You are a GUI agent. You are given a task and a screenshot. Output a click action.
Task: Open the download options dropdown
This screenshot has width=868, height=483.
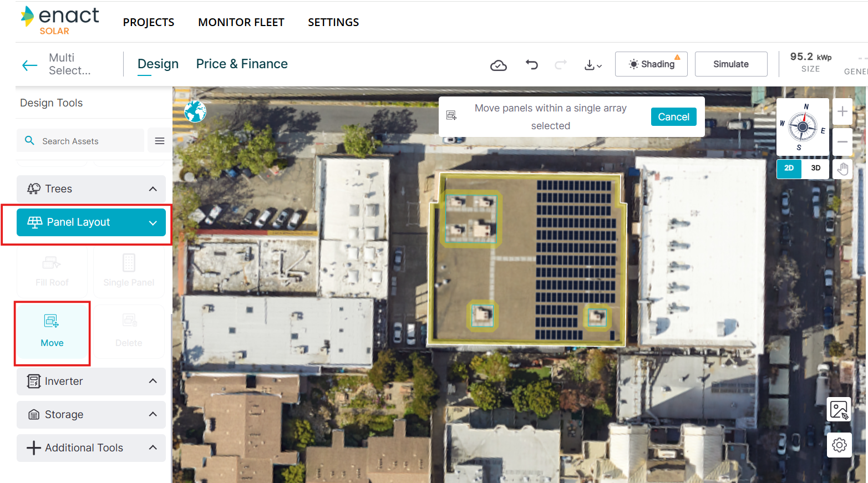592,65
